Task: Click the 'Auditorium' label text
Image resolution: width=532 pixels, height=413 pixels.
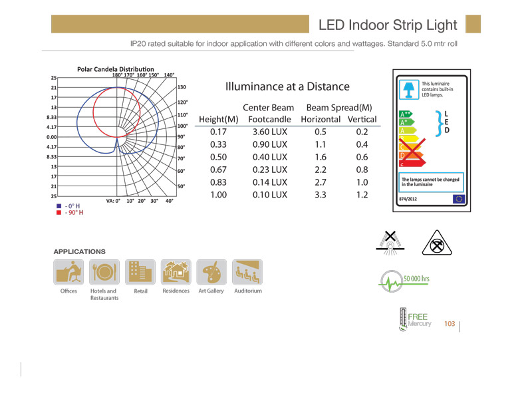Action: [248, 291]
